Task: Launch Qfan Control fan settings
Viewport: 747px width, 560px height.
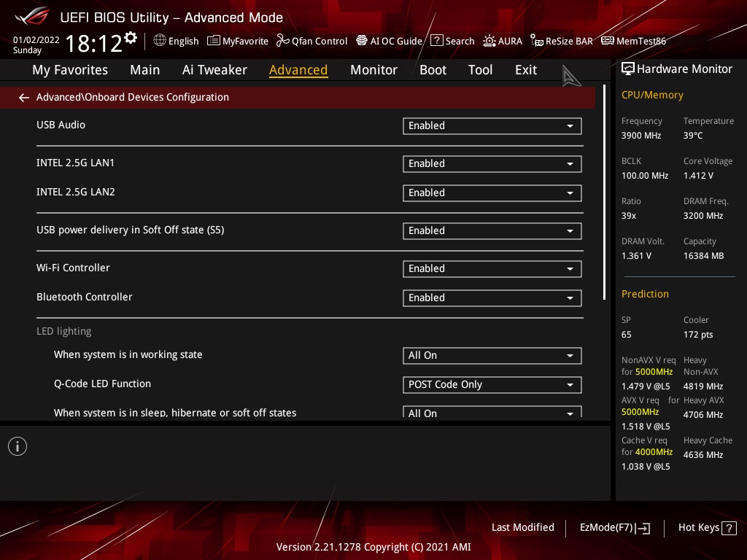Action: pyautogui.click(x=311, y=41)
